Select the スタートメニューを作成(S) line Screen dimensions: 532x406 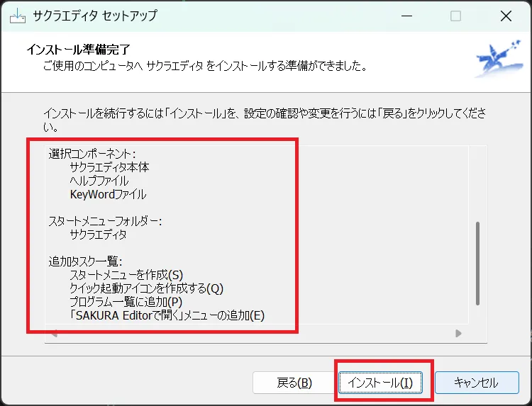click(x=126, y=275)
